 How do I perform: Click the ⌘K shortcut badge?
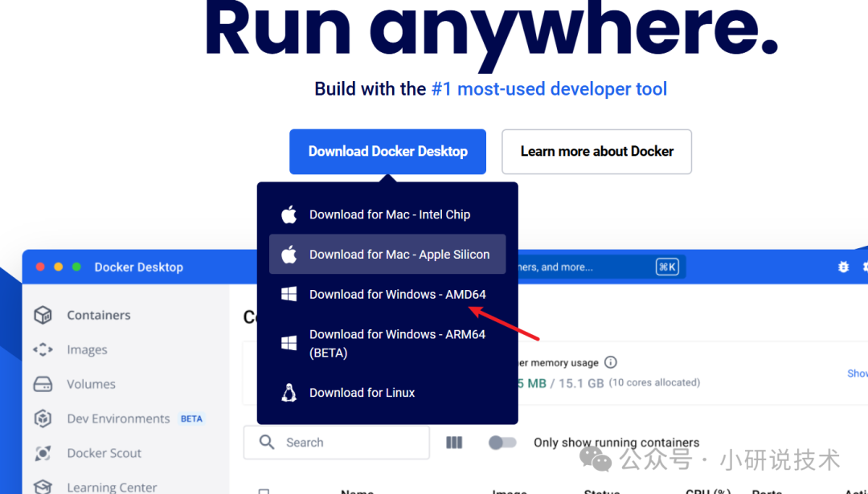(x=667, y=267)
